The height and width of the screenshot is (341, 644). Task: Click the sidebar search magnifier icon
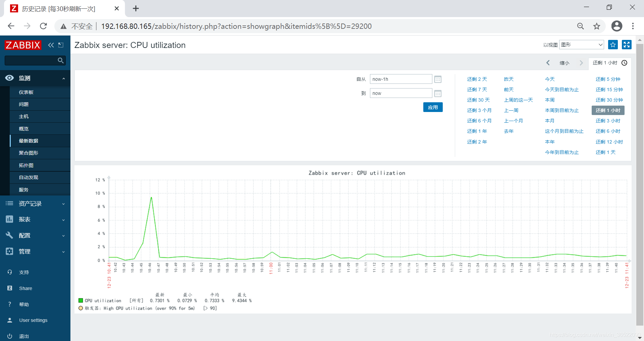coord(60,60)
